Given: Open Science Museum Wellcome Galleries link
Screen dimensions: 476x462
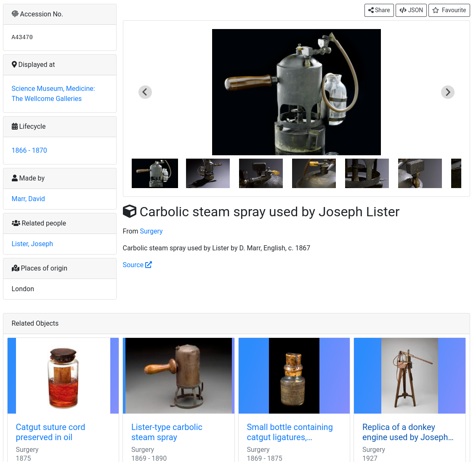Looking at the screenshot, I should (53, 93).
